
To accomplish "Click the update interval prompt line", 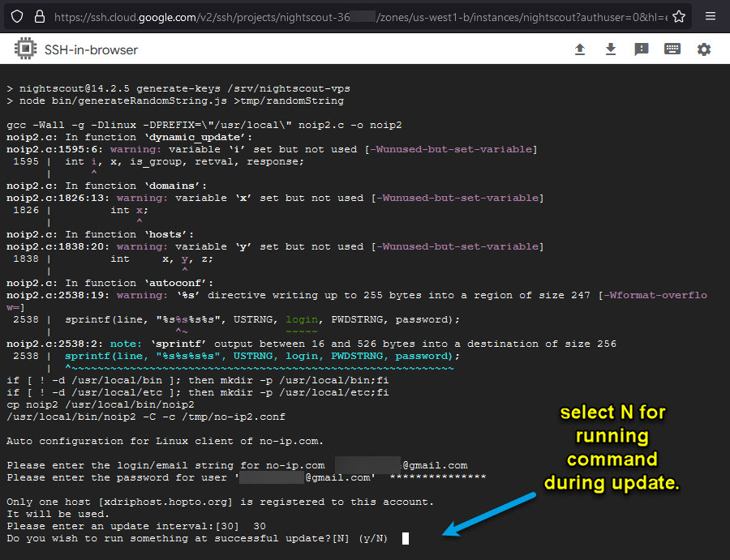I will [x=135, y=526].
